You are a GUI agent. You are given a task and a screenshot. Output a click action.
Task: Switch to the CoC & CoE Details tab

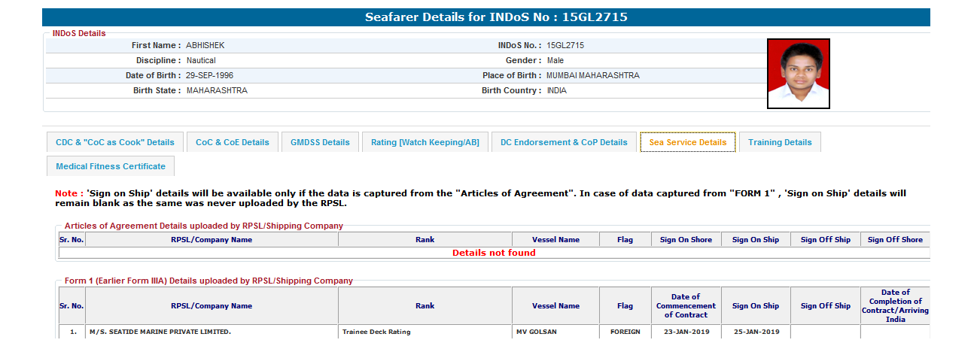tap(232, 142)
